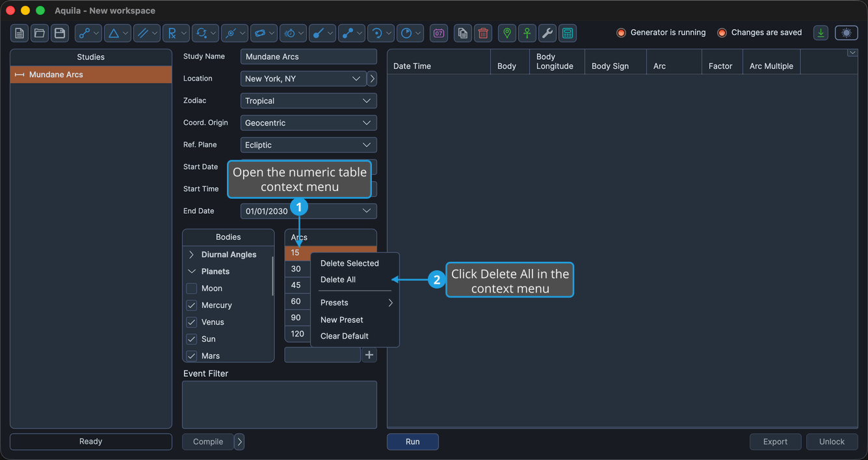This screenshot has height=460, width=868.
Task: Click the arrow button beside Location dropdown
Action: click(372, 79)
